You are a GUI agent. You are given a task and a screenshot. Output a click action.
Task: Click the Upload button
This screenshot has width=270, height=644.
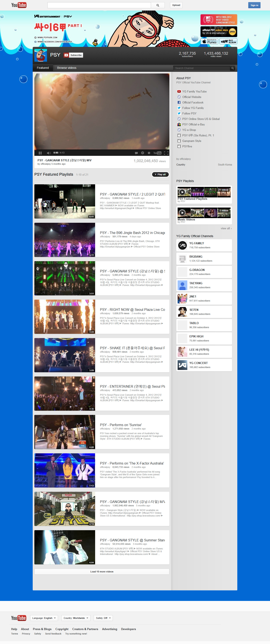pos(176,5)
